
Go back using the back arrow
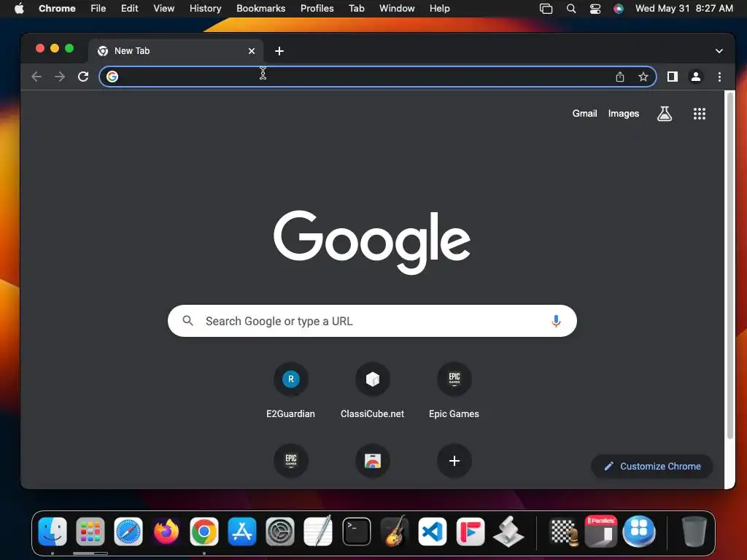(36, 77)
